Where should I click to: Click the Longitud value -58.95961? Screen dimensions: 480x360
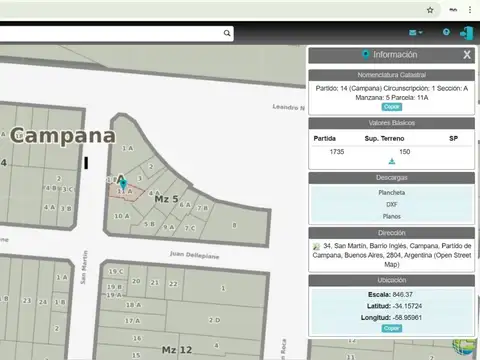[x=407, y=317]
